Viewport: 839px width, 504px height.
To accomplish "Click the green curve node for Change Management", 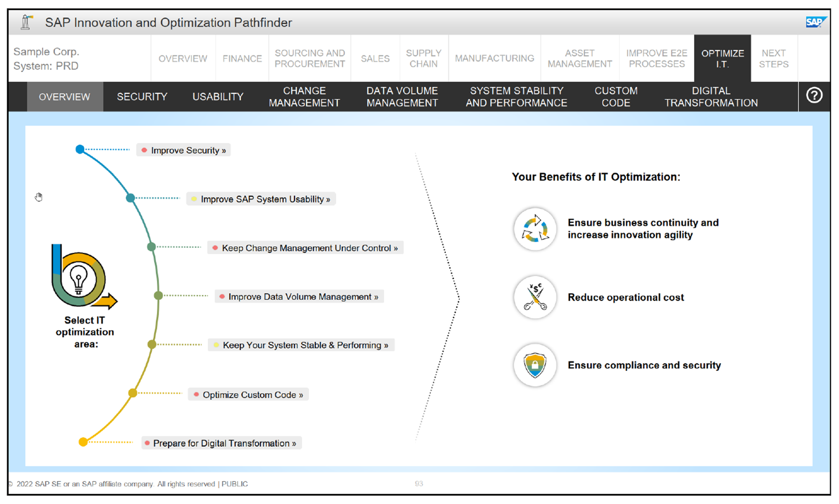I will (x=151, y=246).
